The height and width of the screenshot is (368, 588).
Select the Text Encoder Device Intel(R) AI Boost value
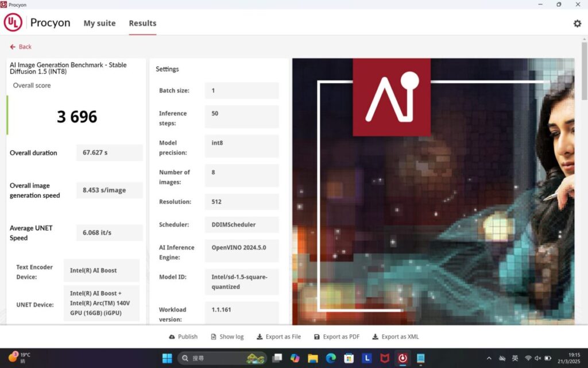[x=102, y=270]
